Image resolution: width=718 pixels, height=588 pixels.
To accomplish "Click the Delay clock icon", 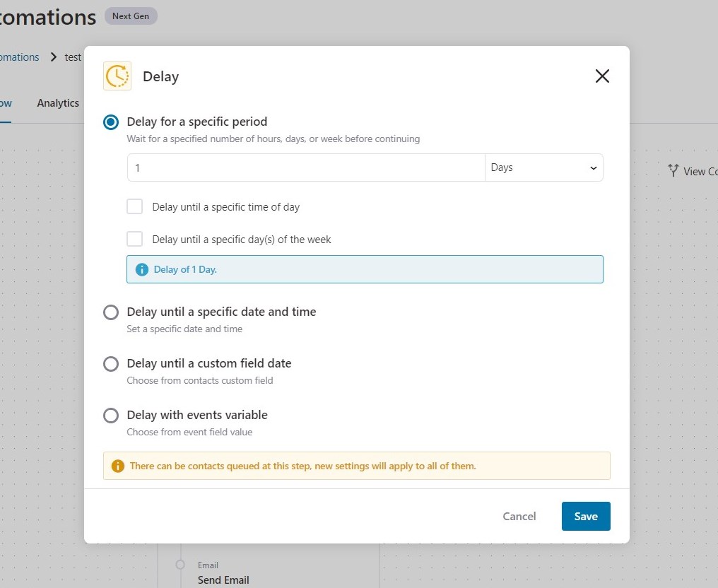I will [x=117, y=76].
